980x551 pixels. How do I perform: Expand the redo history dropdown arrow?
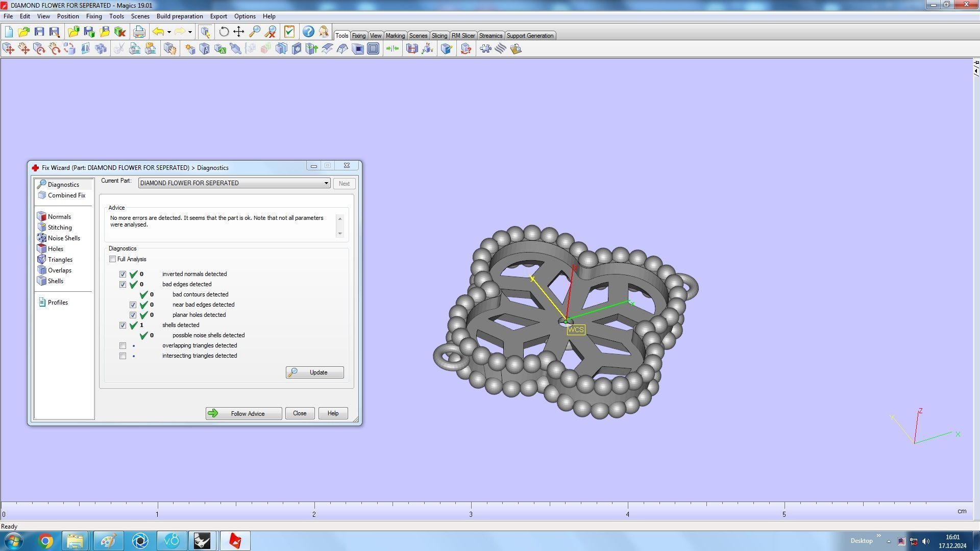(190, 32)
